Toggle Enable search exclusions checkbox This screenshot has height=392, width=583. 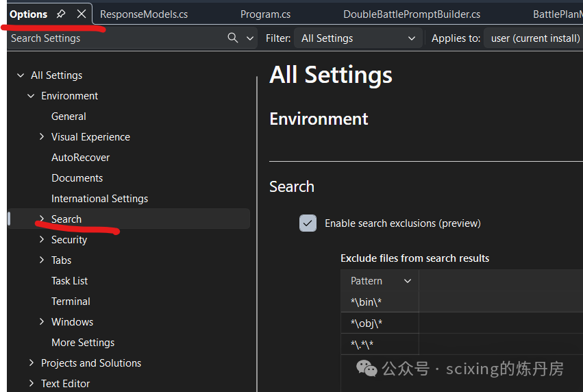(308, 223)
